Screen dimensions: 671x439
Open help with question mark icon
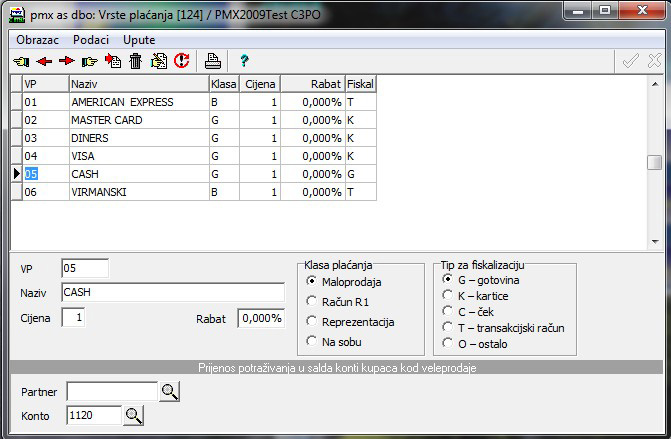(244, 61)
